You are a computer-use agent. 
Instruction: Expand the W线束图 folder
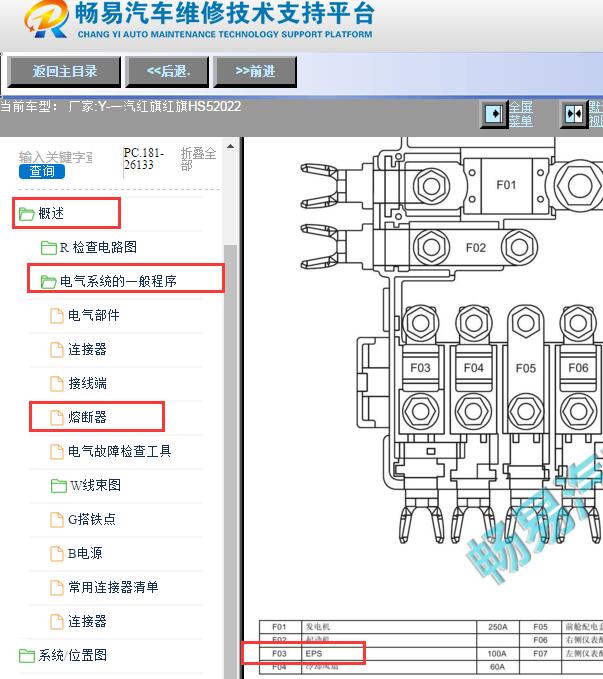pos(95,485)
